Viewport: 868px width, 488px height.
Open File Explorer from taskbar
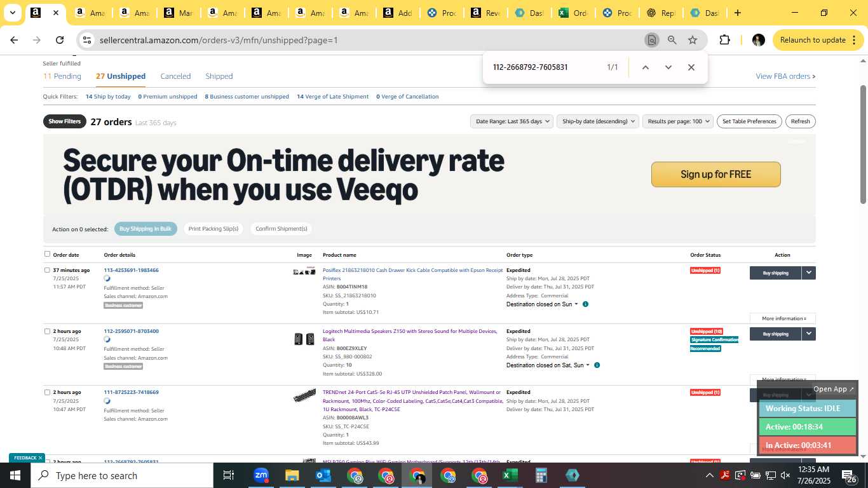coord(292,475)
